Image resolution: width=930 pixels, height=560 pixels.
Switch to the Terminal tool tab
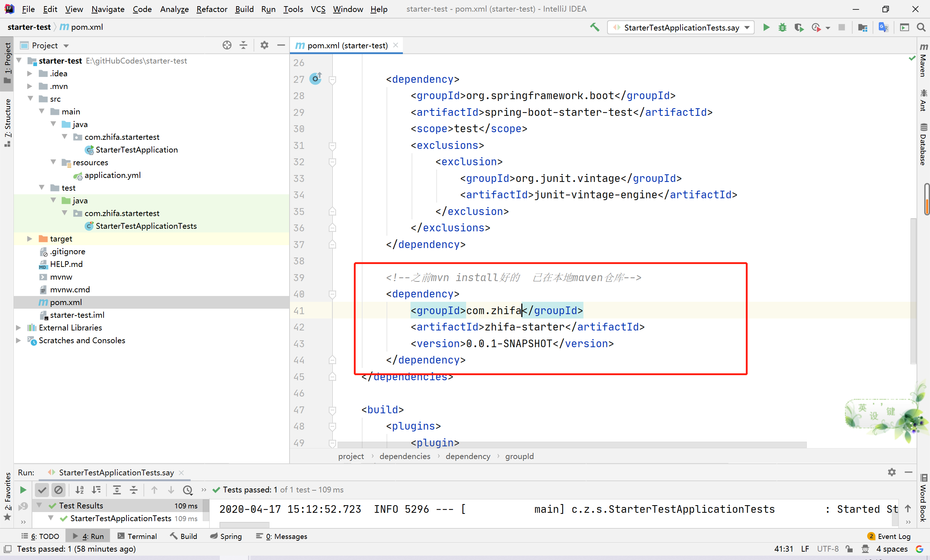point(137,536)
